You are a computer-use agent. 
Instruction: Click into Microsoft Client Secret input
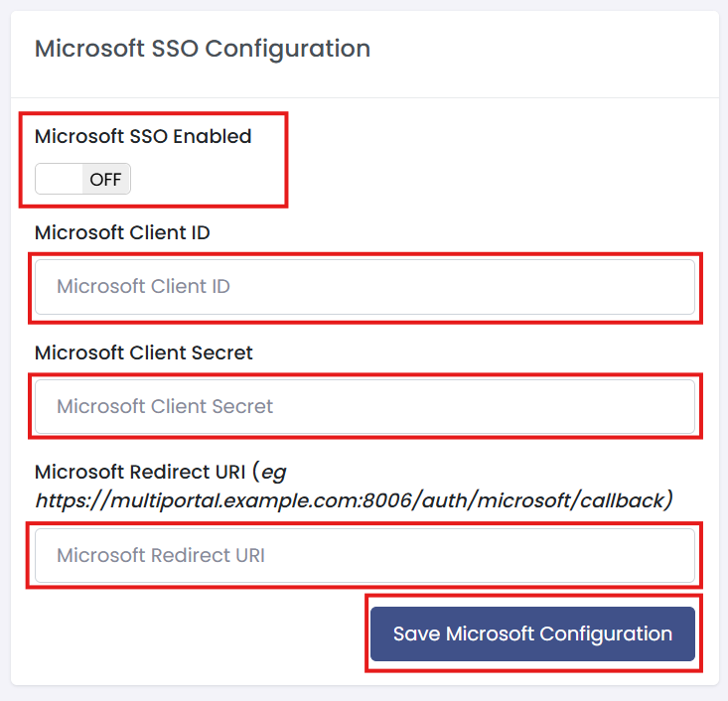364,407
